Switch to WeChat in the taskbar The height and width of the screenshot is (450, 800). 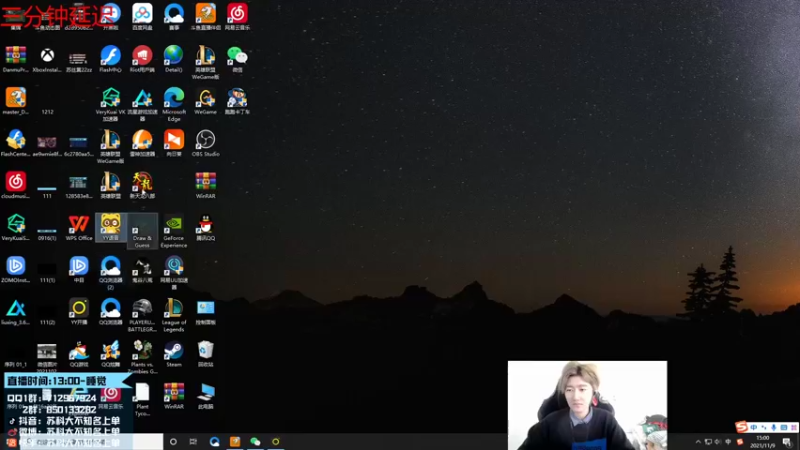pyautogui.click(x=255, y=441)
